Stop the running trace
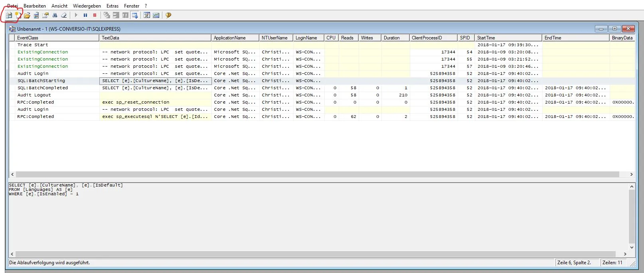Screen dimensions: 644x273 tap(95, 15)
